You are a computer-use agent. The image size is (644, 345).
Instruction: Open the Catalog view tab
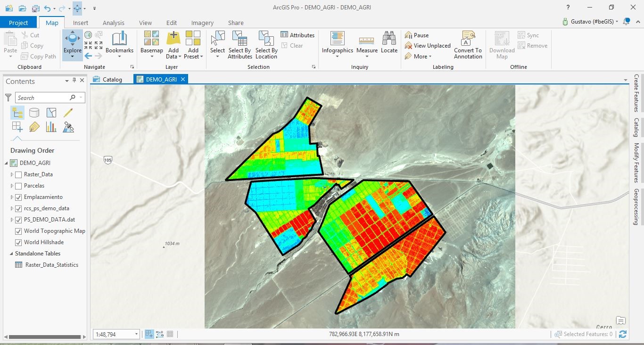click(x=108, y=79)
